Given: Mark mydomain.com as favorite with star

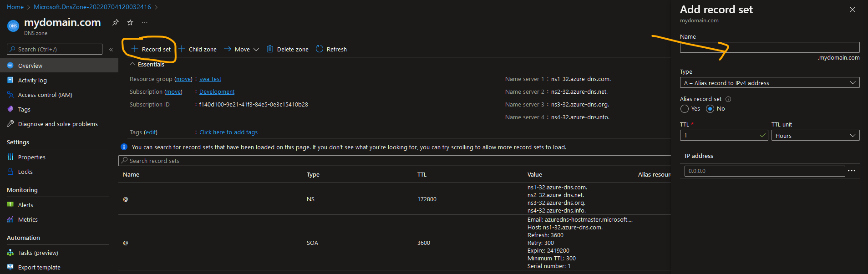Looking at the screenshot, I should click(130, 22).
